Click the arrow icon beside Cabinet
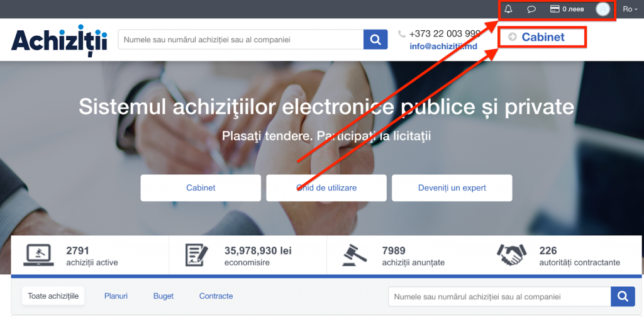The image size is (644, 317). point(512,37)
